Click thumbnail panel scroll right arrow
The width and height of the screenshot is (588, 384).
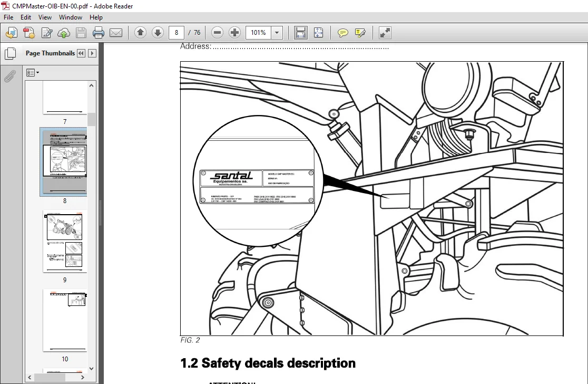coord(83,377)
